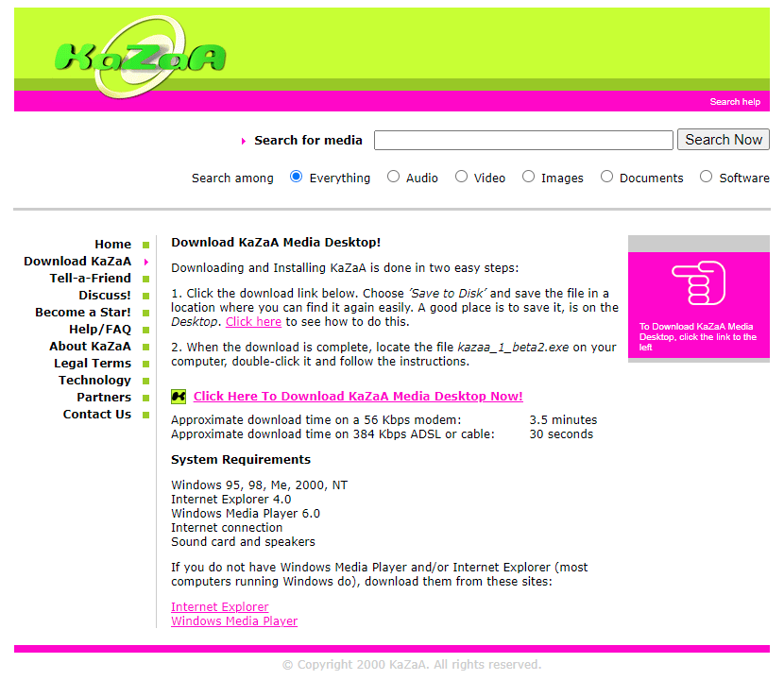
Task: Click the pink arrow before Search for media
Action: pyautogui.click(x=244, y=142)
